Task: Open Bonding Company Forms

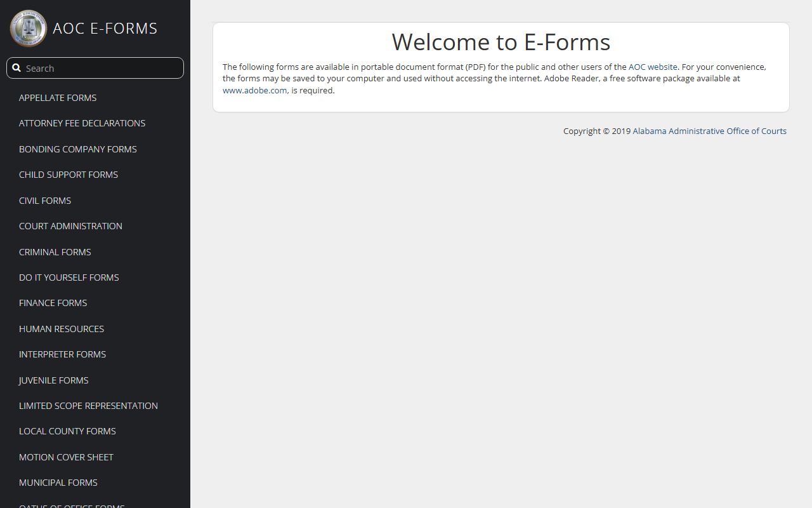Action: [x=78, y=149]
